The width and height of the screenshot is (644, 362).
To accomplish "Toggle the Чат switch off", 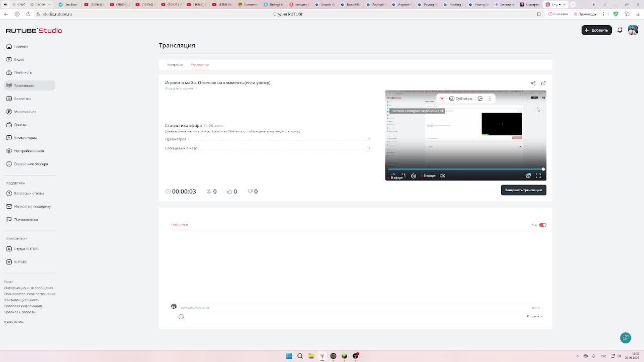I will click(x=542, y=225).
